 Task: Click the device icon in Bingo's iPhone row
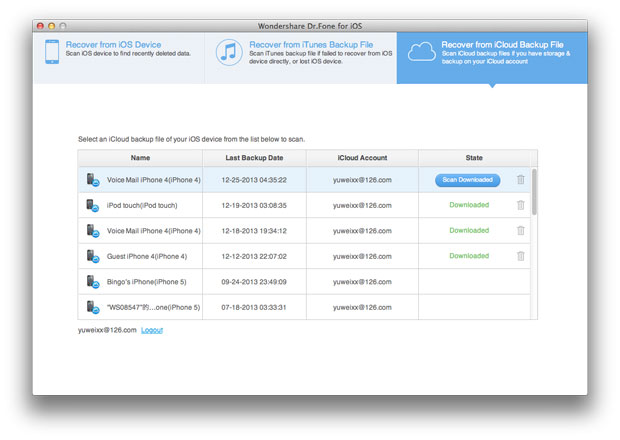[93, 281]
